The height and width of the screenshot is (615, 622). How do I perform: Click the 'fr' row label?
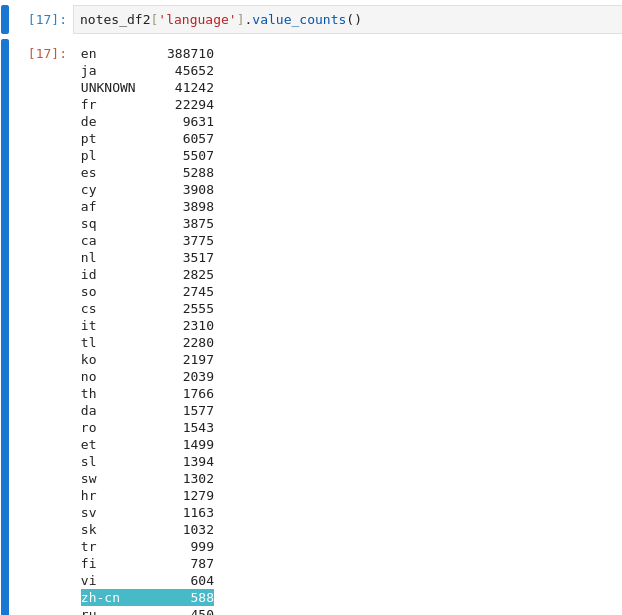pos(88,105)
